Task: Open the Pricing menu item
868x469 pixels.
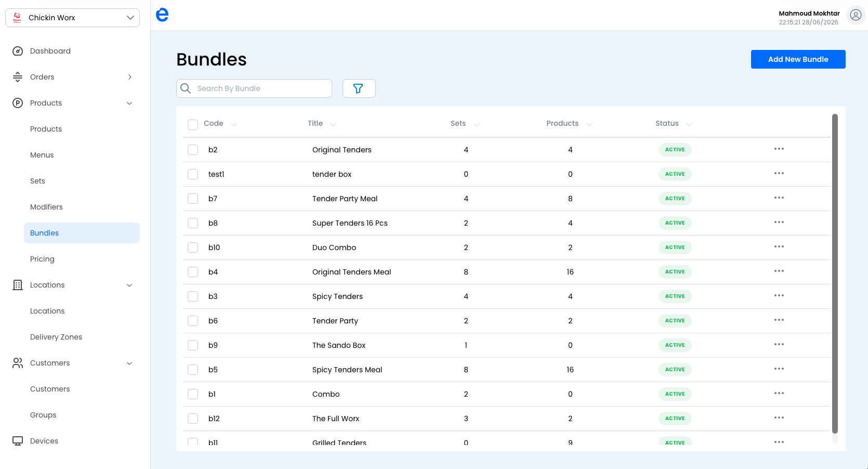Action: click(42, 259)
